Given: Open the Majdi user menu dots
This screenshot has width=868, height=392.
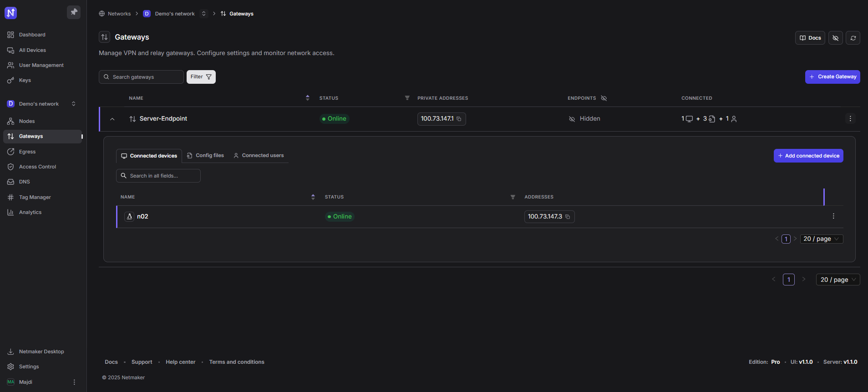Looking at the screenshot, I should 74,382.
